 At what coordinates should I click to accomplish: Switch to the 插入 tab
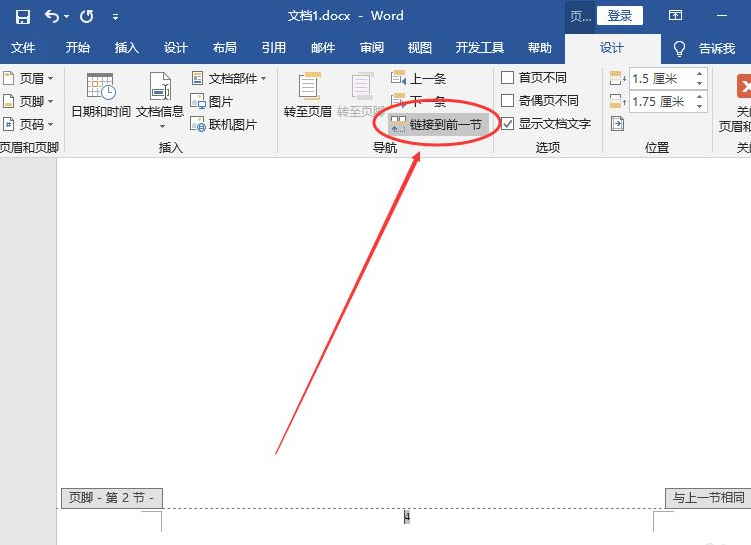pos(126,48)
